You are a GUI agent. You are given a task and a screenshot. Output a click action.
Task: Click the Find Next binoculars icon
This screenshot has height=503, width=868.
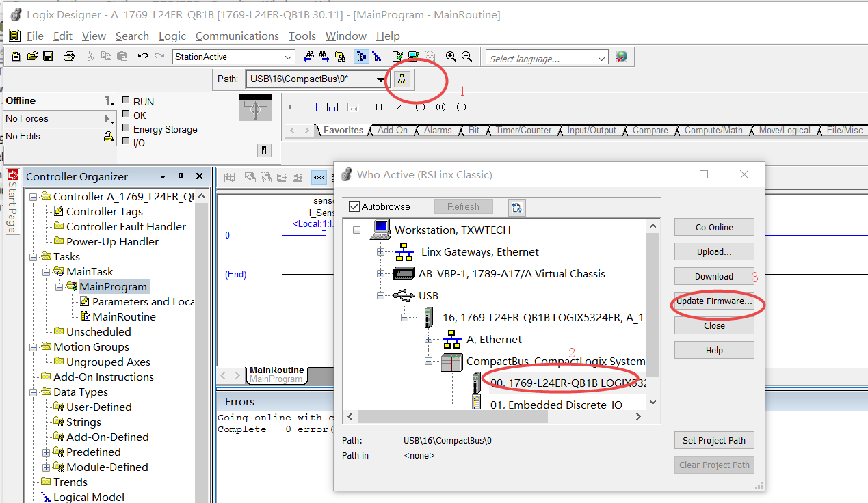tap(324, 57)
